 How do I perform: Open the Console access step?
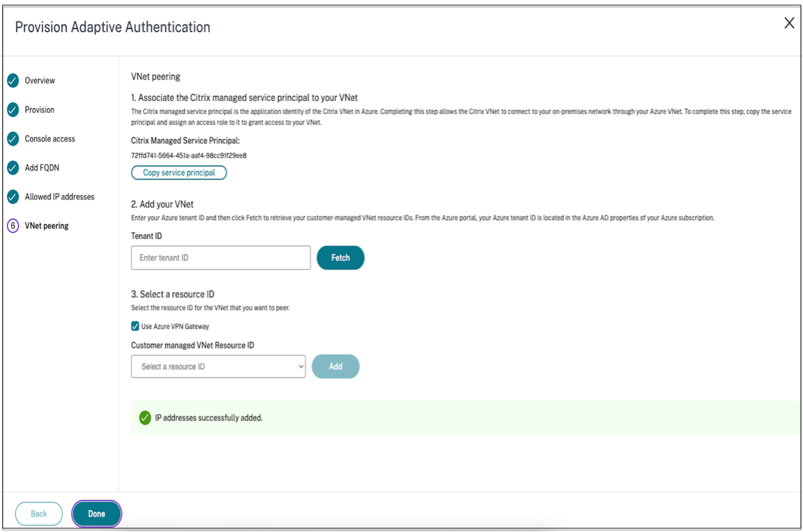50,139
